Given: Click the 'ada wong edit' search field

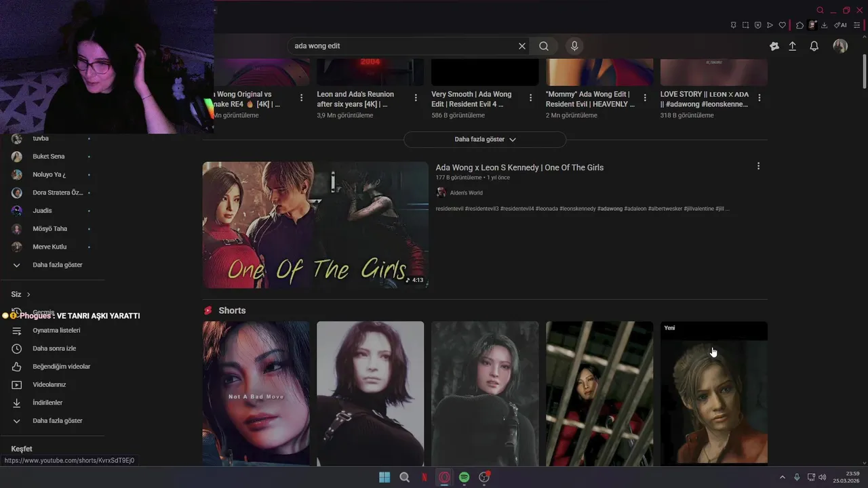Looking at the screenshot, I should [x=403, y=46].
